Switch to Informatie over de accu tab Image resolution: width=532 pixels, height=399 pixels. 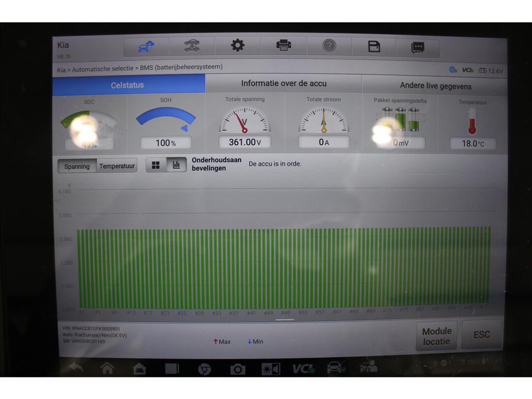click(x=283, y=84)
